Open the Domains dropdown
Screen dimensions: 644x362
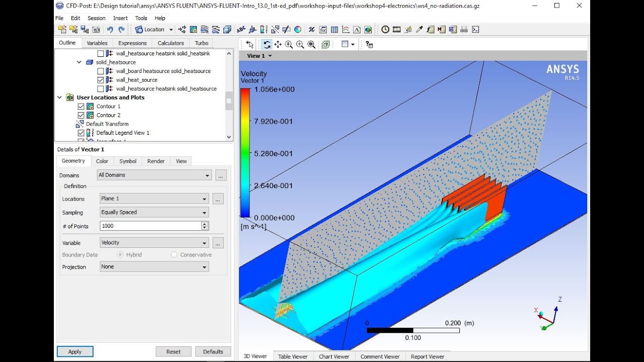coord(154,175)
